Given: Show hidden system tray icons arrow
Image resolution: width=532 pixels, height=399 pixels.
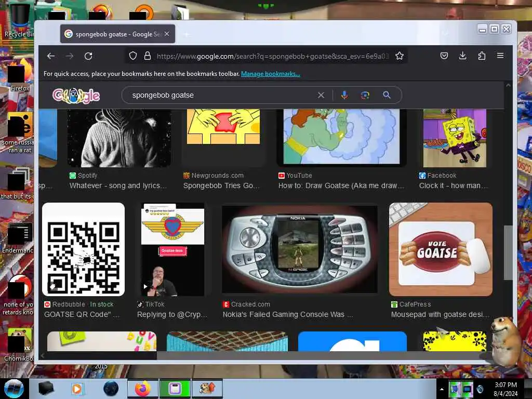Looking at the screenshot, I should click(442, 389).
